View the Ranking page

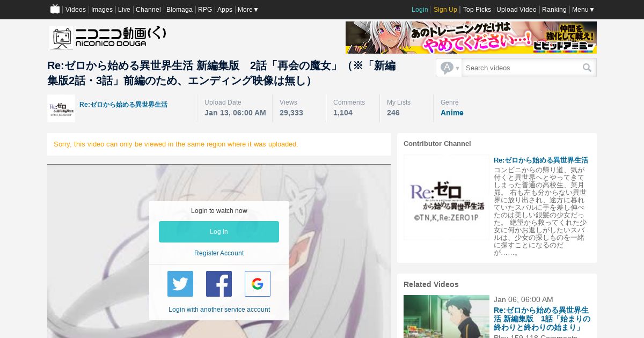point(554,10)
